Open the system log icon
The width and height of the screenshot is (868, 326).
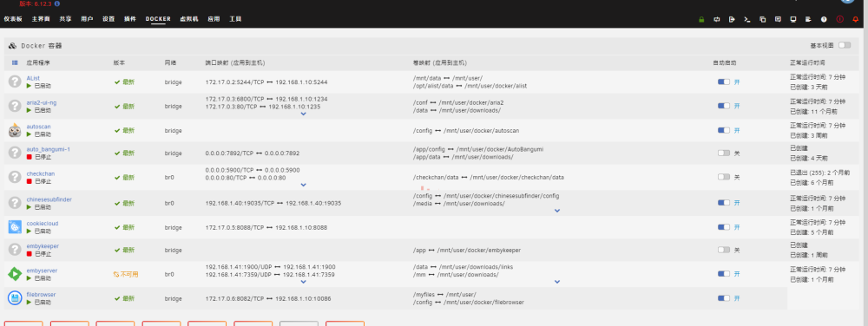coord(808,19)
